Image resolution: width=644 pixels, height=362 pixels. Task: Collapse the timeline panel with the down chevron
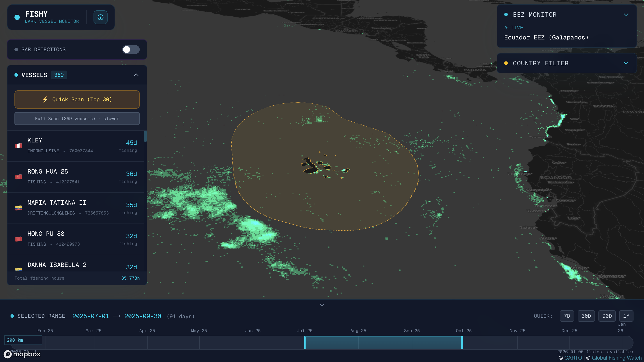[x=322, y=305]
